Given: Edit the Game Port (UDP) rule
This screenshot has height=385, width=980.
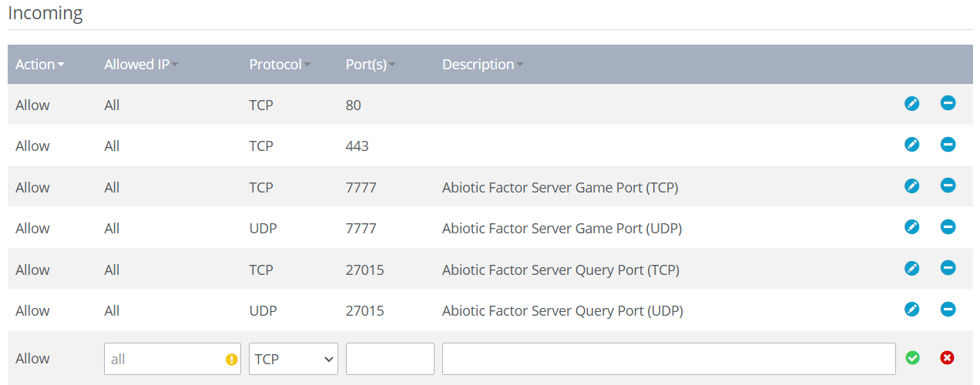Looking at the screenshot, I should [x=911, y=226].
